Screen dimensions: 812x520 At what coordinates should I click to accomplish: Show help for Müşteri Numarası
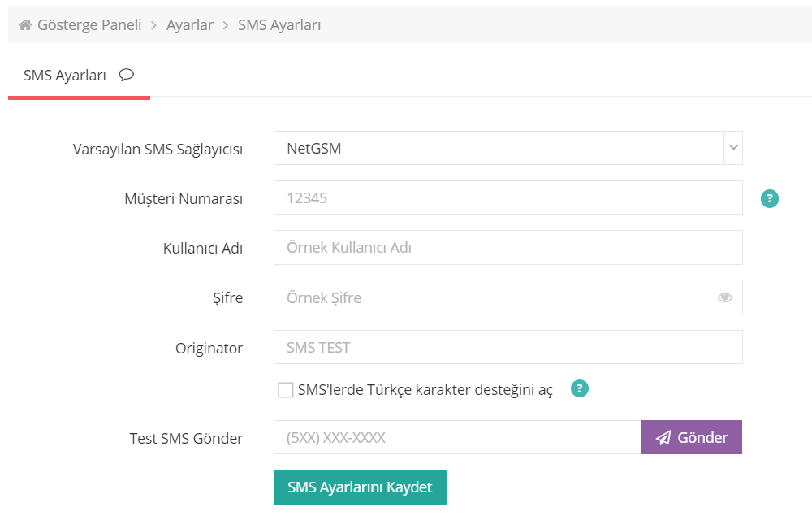tap(770, 198)
